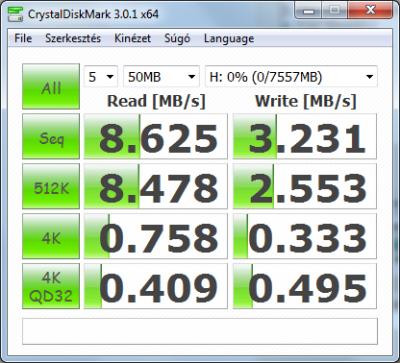The width and height of the screenshot is (400, 363).
Task: Open the test count dropdown showing 5
Action: click(x=101, y=77)
